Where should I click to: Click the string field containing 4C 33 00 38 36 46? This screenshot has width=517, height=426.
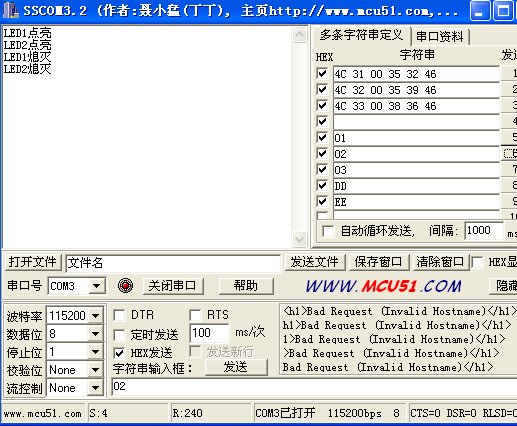416,106
